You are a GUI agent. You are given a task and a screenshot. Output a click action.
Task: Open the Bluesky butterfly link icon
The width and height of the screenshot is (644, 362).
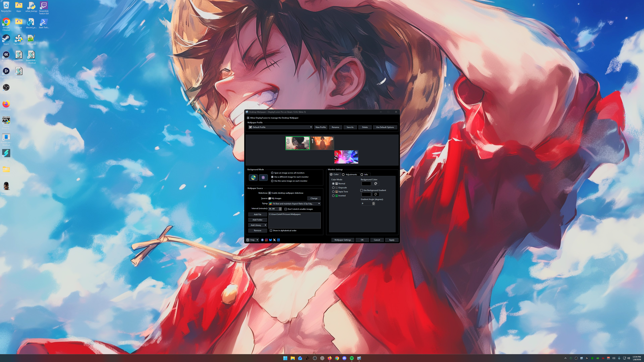270,240
